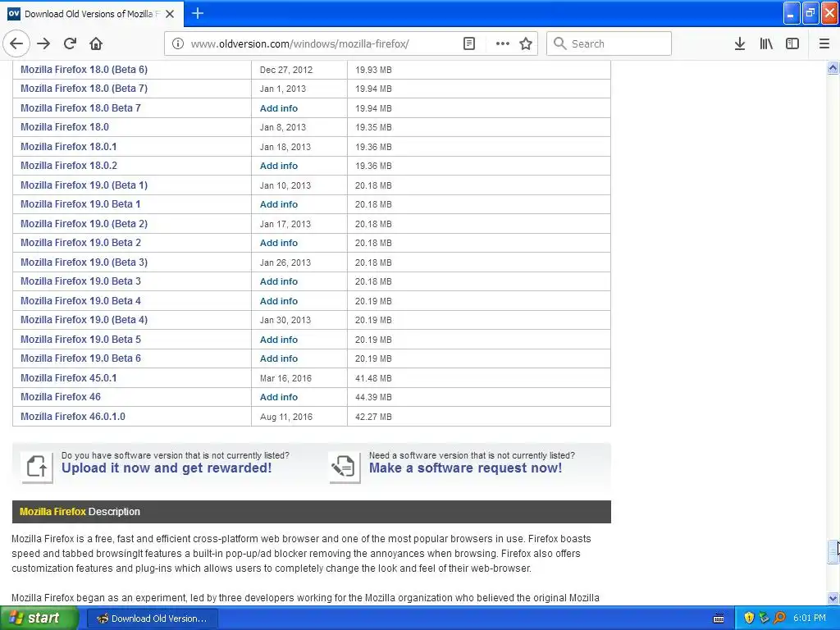Open Mozilla Firefox 19.0 (Beta 2) link
The height and width of the screenshot is (630, 840).
[84, 223]
